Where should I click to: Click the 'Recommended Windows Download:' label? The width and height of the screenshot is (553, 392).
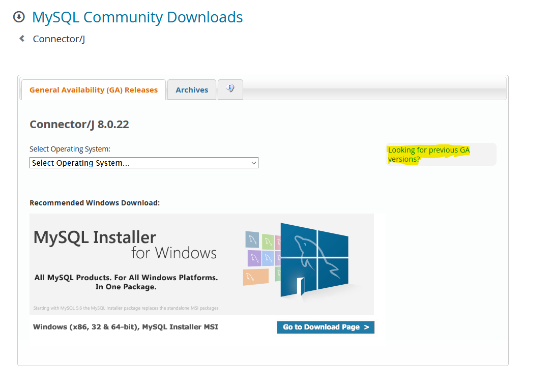tap(95, 203)
